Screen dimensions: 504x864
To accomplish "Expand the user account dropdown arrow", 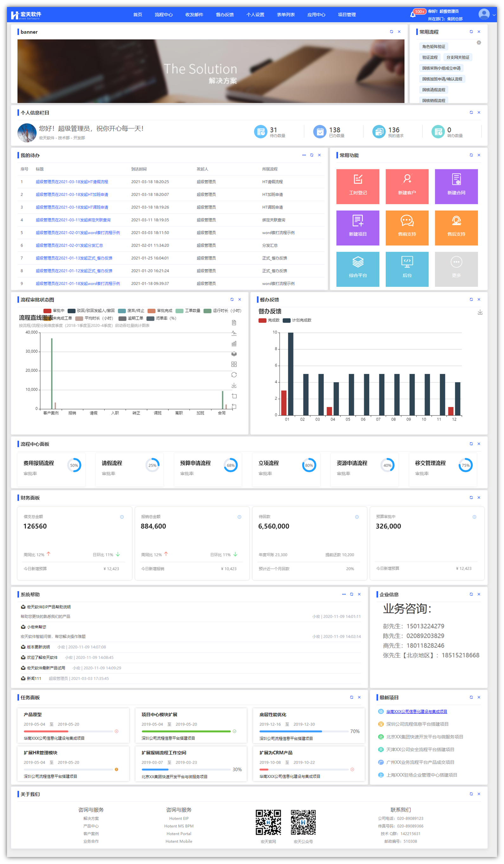I will (x=494, y=15).
